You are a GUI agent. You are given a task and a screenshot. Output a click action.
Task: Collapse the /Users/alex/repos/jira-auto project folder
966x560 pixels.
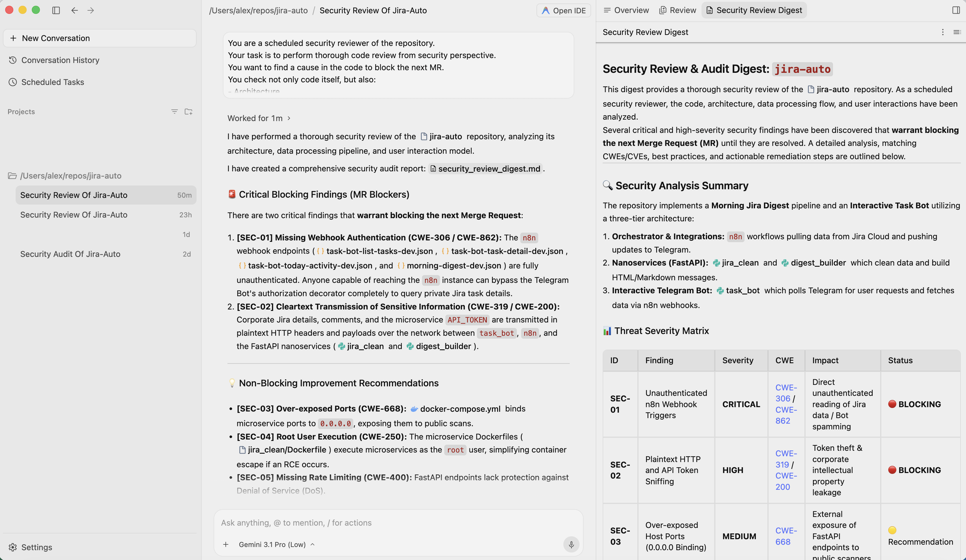coord(64,176)
